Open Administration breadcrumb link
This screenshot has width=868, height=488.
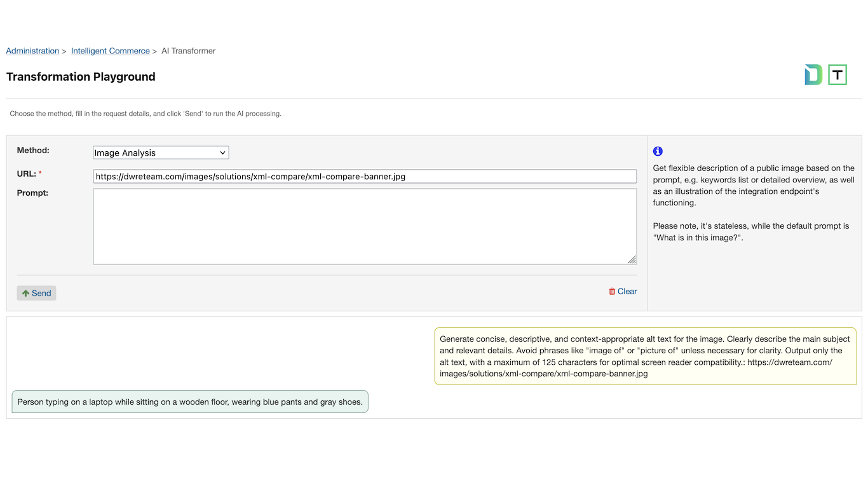pos(32,51)
